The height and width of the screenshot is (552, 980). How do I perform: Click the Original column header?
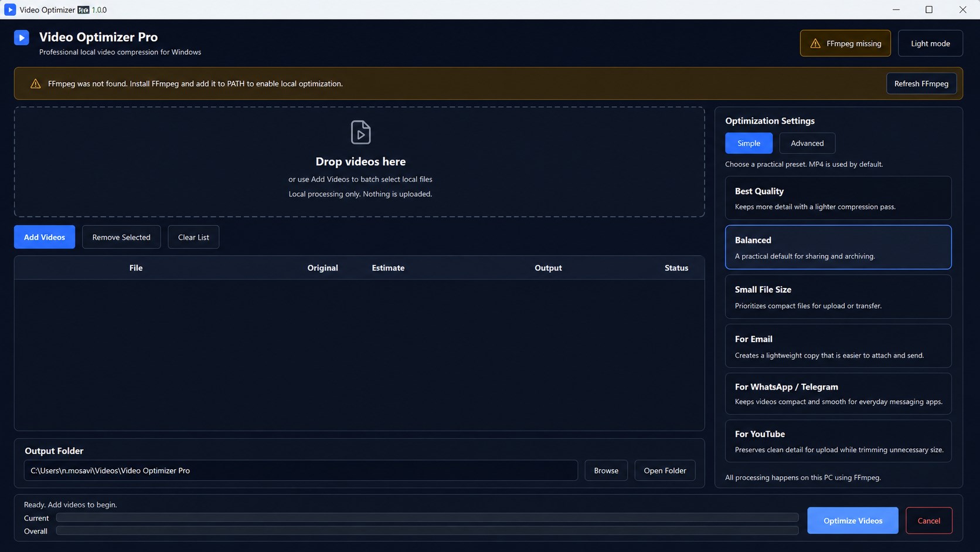(x=322, y=267)
